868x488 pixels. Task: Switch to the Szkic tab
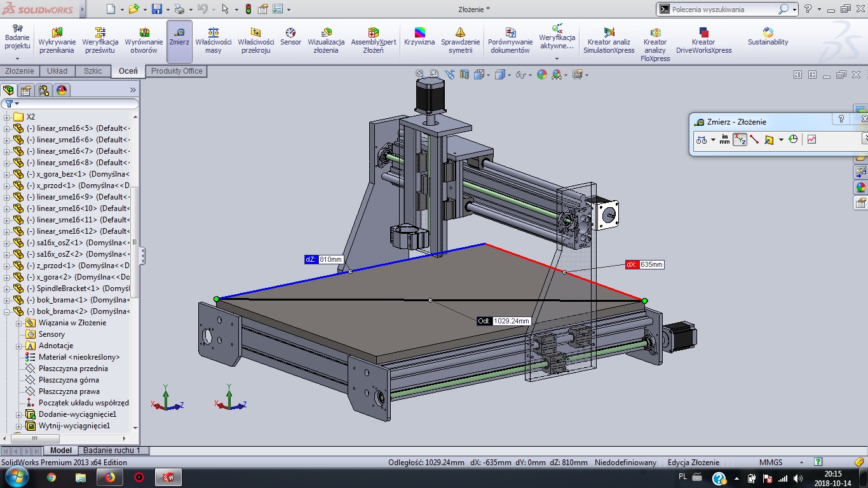[93, 71]
